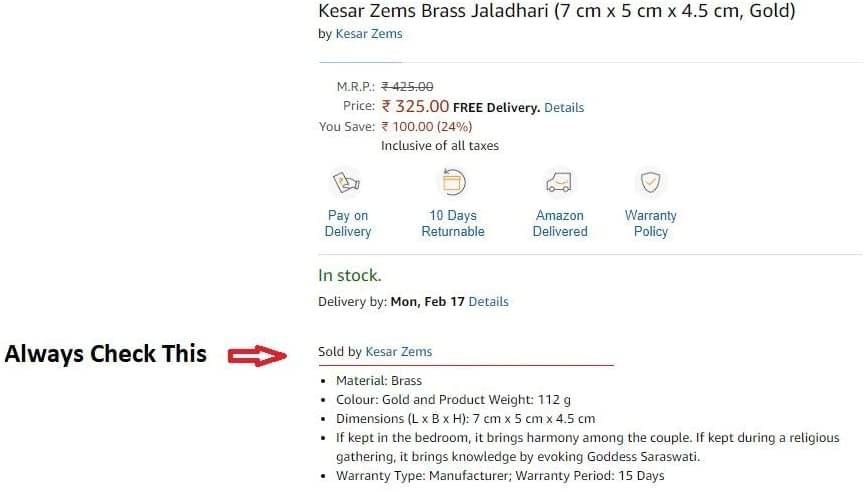Open the FREE Delivery Details link

click(x=564, y=108)
